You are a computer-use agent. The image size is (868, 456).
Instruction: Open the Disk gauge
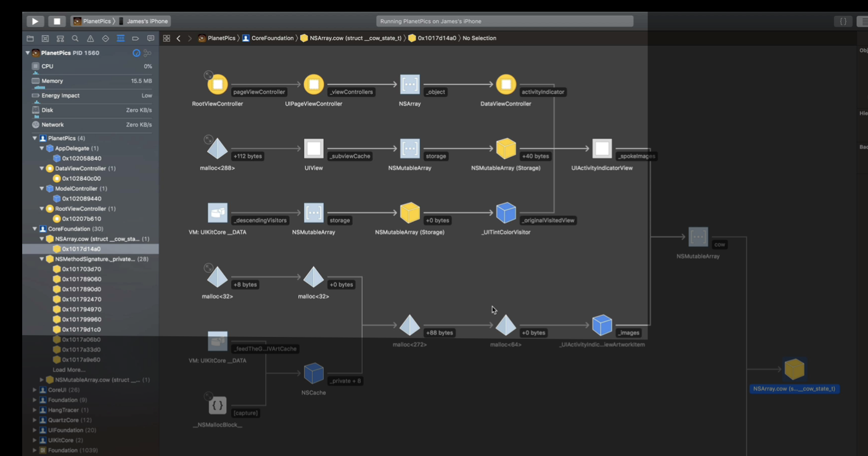(x=91, y=110)
